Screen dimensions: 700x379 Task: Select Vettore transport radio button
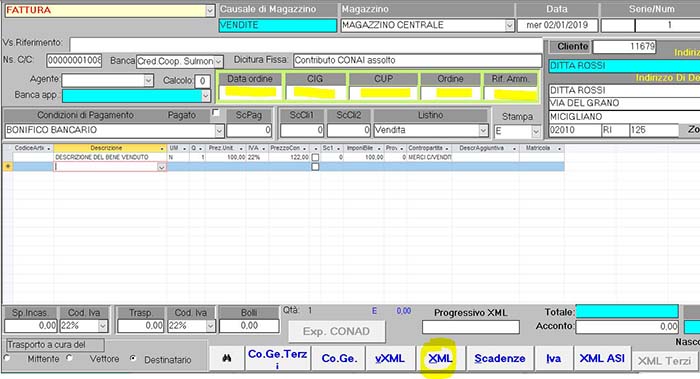(x=69, y=358)
